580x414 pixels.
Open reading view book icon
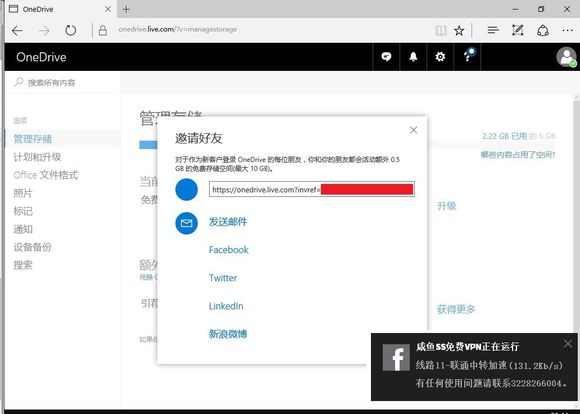441,30
